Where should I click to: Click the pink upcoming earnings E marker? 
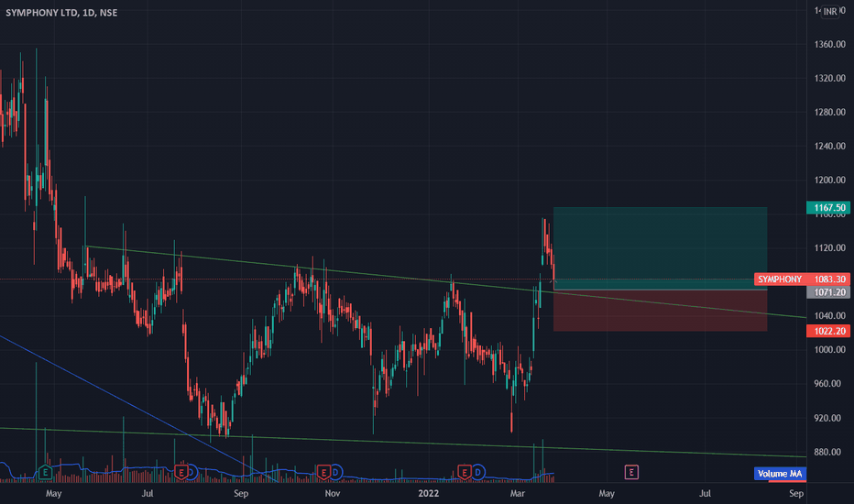(631, 473)
